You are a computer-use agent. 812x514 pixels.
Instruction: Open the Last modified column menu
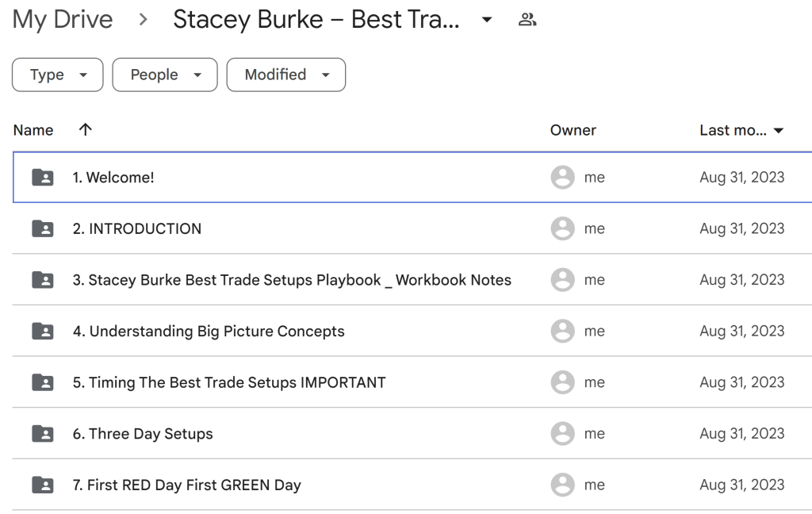[778, 129]
